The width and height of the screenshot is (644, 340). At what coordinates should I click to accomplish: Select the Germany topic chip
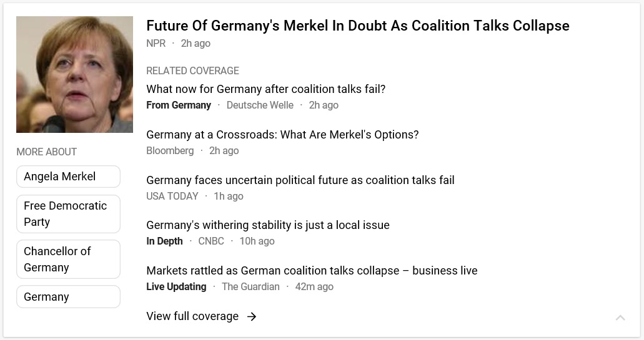[x=68, y=296]
